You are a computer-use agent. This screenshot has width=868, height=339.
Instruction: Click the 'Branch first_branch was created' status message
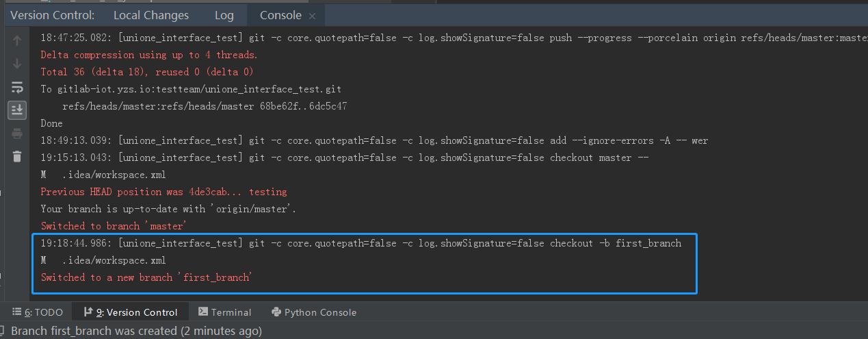[136, 331]
